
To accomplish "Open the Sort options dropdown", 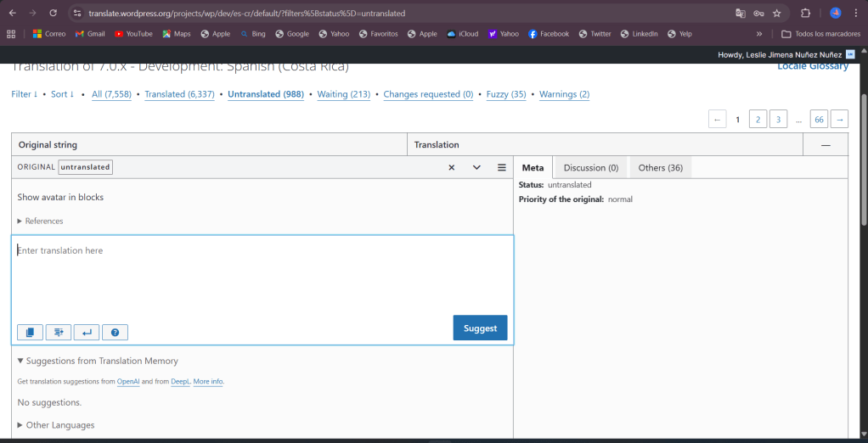I will 63,94.
